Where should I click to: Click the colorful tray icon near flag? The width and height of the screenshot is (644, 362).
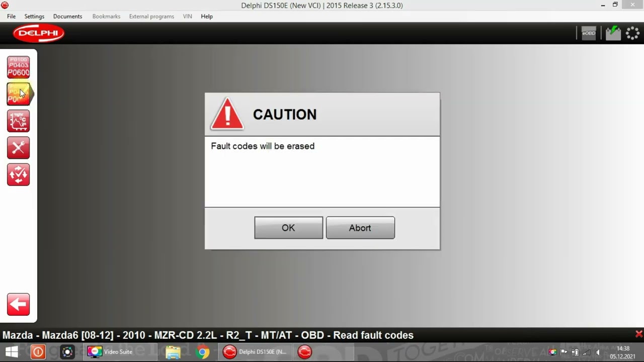tap(552, 352)
